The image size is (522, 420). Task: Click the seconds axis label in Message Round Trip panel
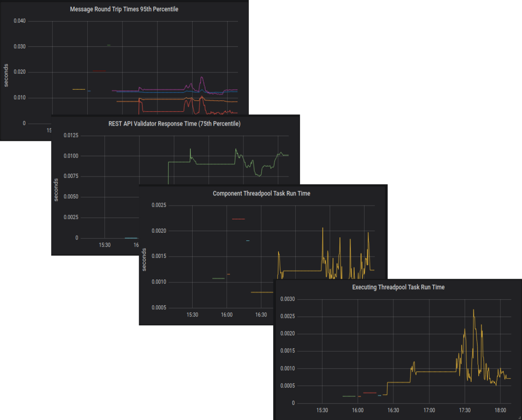(x=6, y=74)
